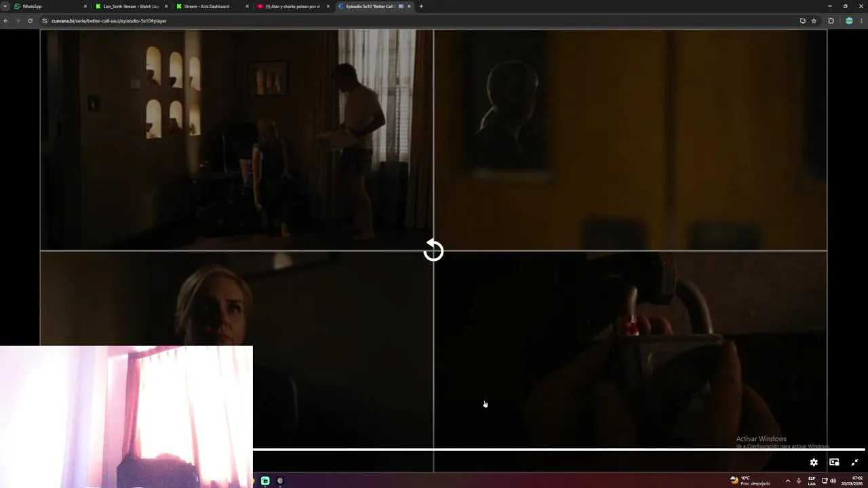Go forward to the next page
Image resolution: width=868 pixels, height=488 pixels.
click(x=18, y=20)
